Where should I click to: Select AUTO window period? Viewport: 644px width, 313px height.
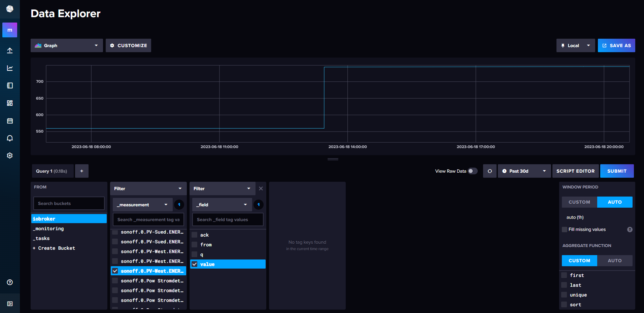(615, 202)
